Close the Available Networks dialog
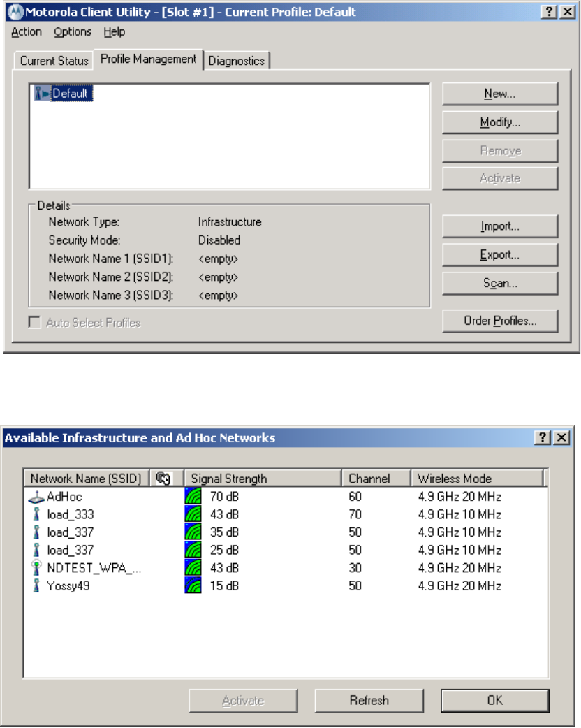 [561, 437]
